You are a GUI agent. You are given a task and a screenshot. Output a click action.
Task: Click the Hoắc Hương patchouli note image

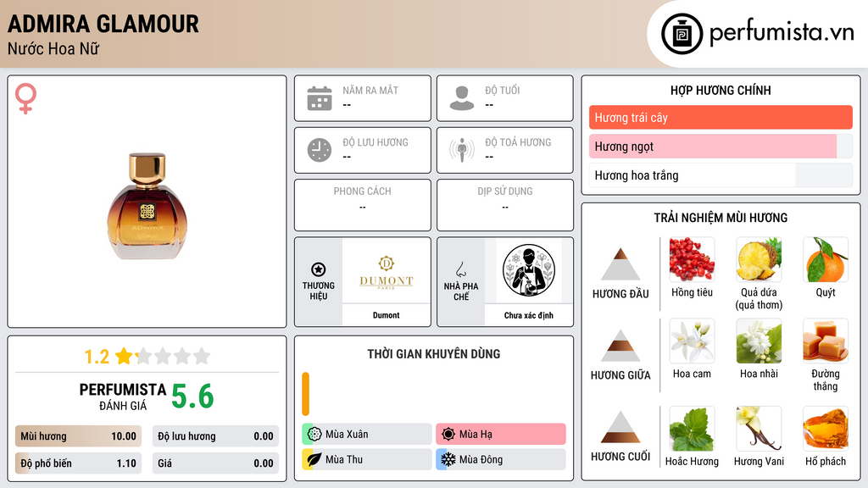click(692, 429)
